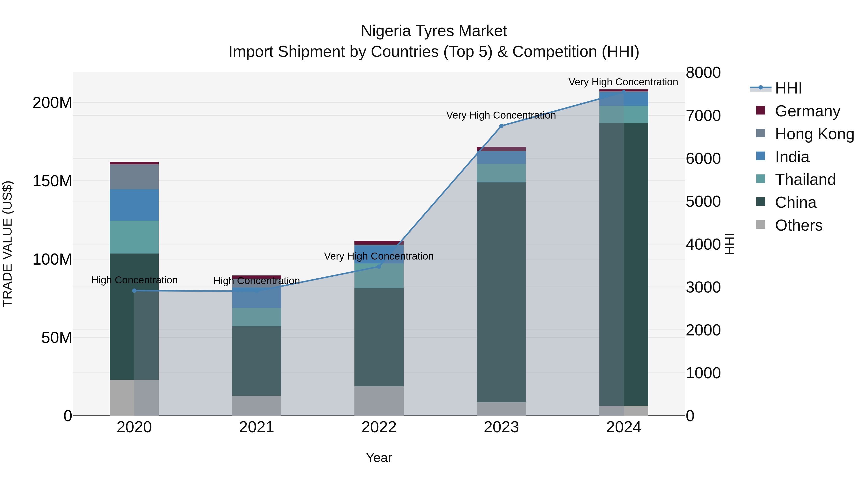Click the 2024 India bar segment

(623, 99)
